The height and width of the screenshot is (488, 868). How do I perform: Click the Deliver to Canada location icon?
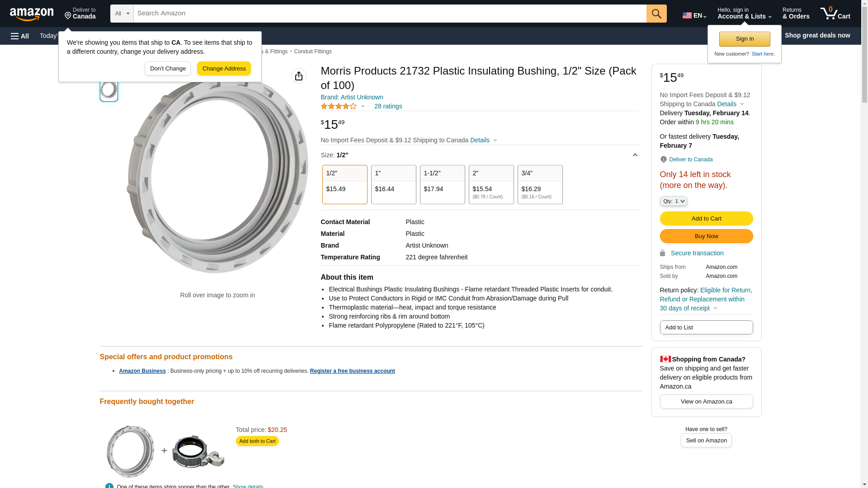coord(663,160)
